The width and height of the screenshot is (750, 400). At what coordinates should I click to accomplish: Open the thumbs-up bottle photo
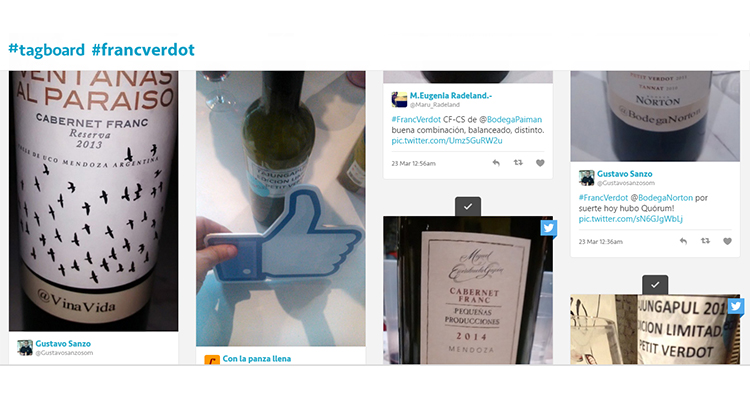tap(281, 209)
